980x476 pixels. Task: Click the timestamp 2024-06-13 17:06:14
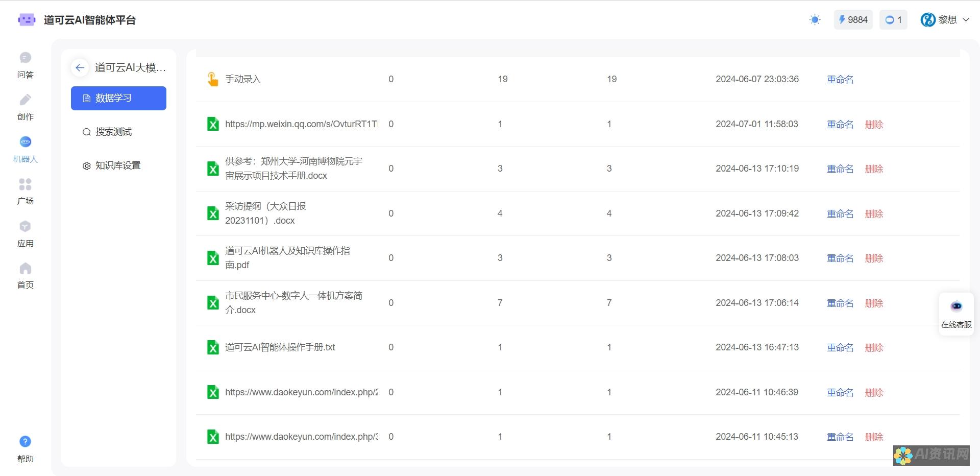point(757,303)
